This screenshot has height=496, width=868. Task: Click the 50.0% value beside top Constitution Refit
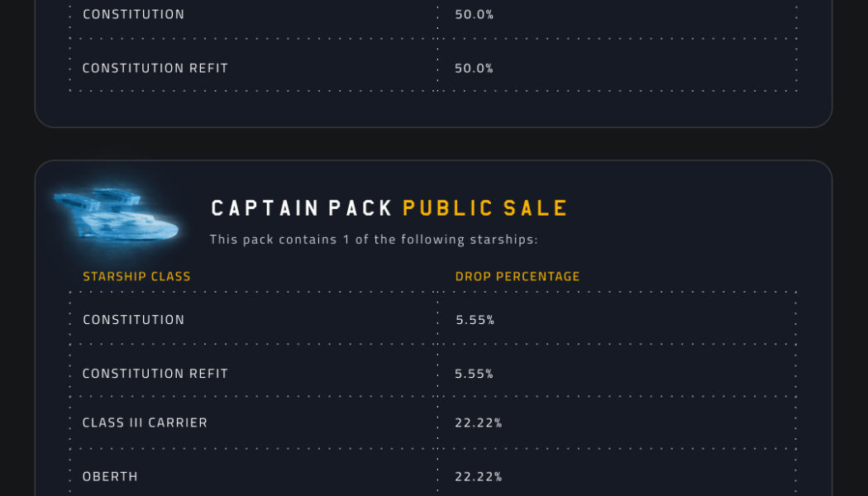[x=475, y=68]
